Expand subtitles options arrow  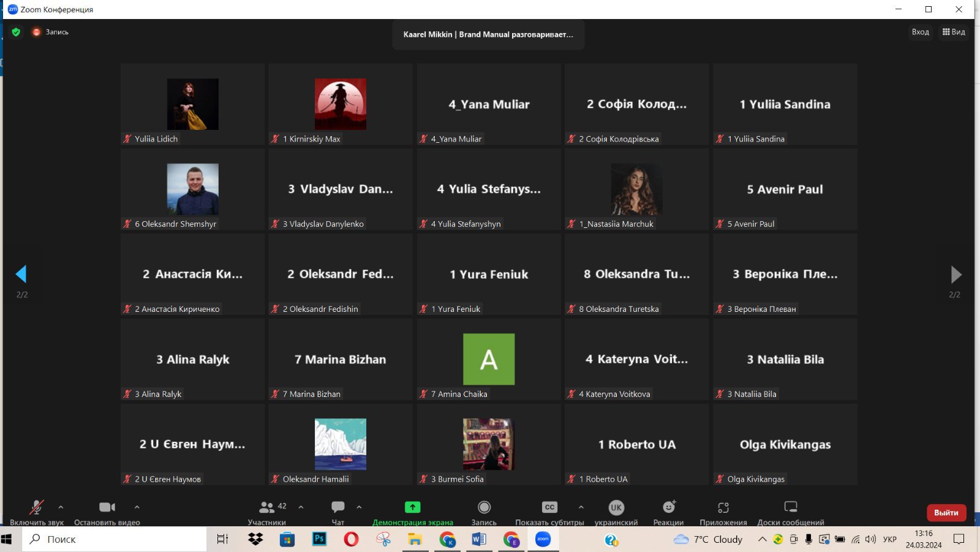tap(581, 507)
